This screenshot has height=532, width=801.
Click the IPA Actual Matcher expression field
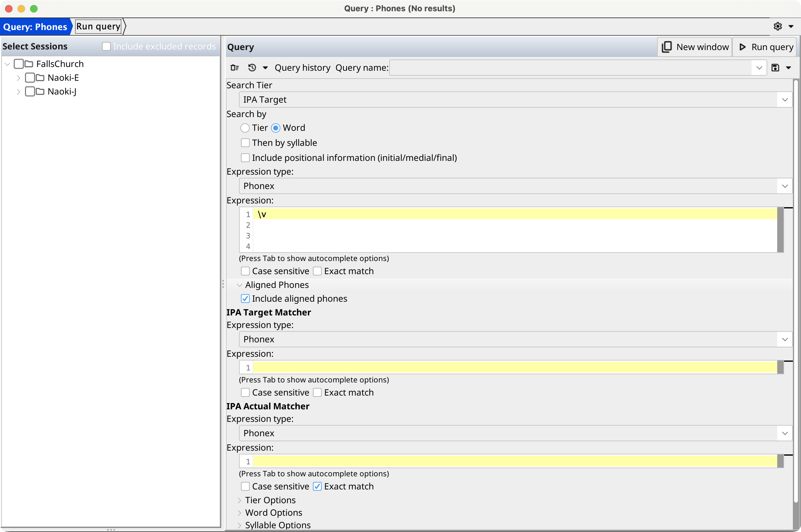[515, 461]
